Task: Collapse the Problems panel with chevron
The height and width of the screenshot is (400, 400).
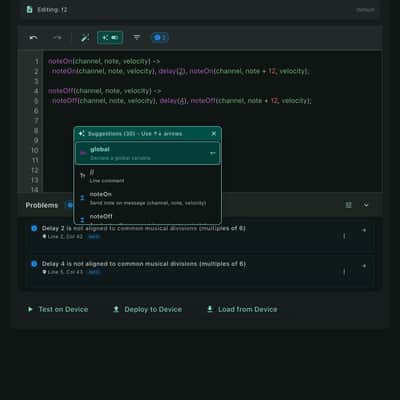Action: point(366,205)
